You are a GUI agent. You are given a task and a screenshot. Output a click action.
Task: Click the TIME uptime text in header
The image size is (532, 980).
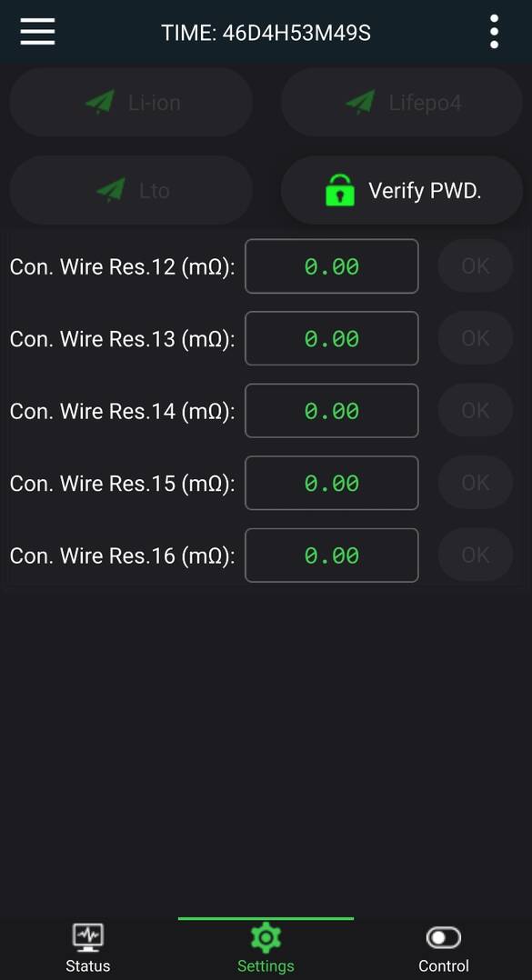pos(266,33)
